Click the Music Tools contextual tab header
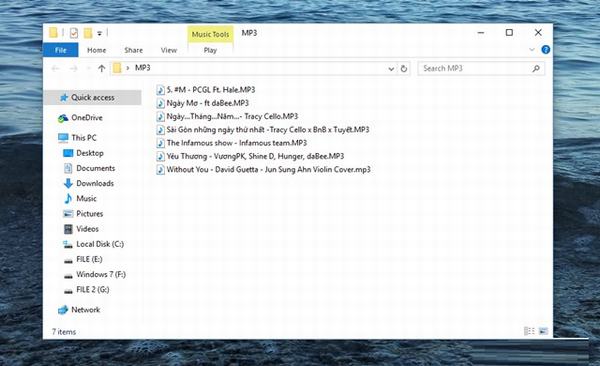 pyautogui.click(x=210, y=34)
